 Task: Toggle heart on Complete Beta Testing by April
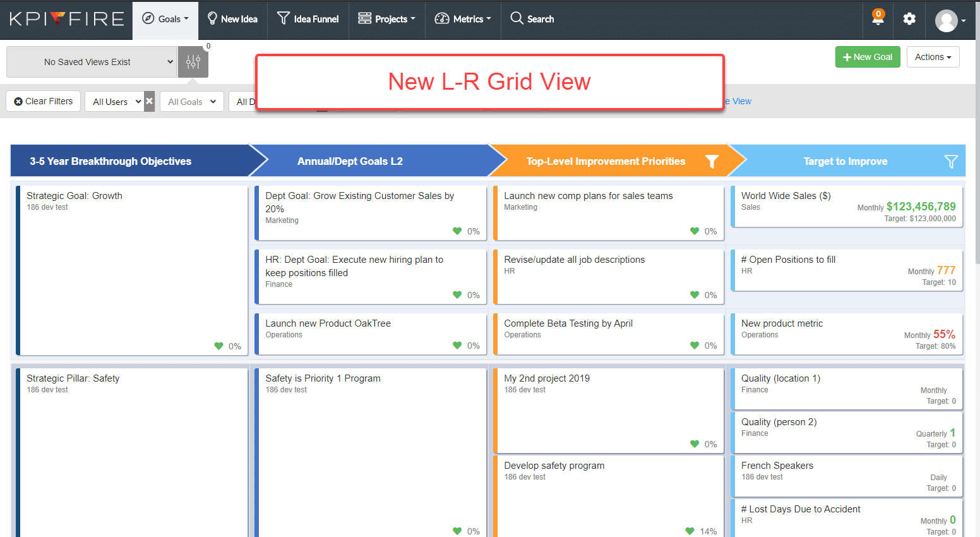(x=695, y=346)
